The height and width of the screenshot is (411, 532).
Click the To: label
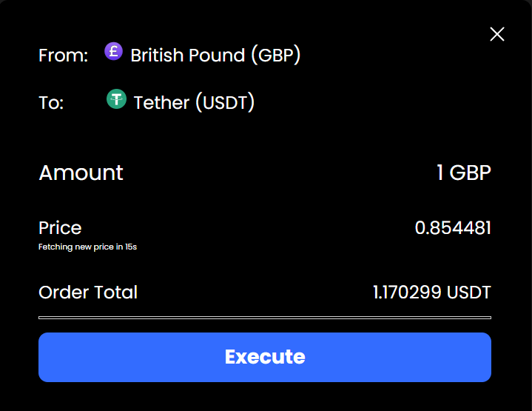[x=51, y=103]
